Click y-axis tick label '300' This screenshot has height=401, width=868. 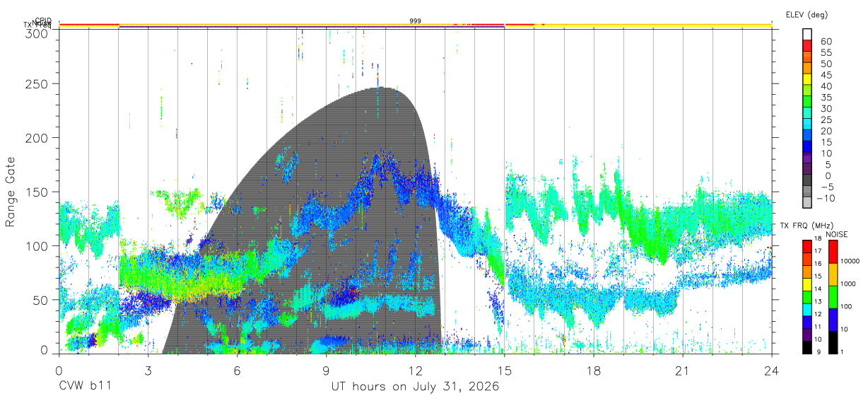point(37,34)
